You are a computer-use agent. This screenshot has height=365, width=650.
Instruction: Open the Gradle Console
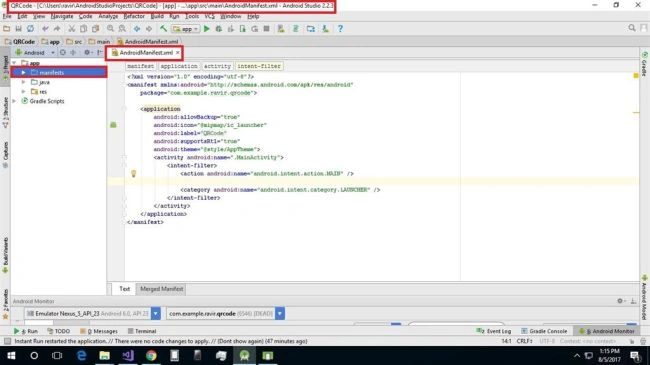click(544, 331)
